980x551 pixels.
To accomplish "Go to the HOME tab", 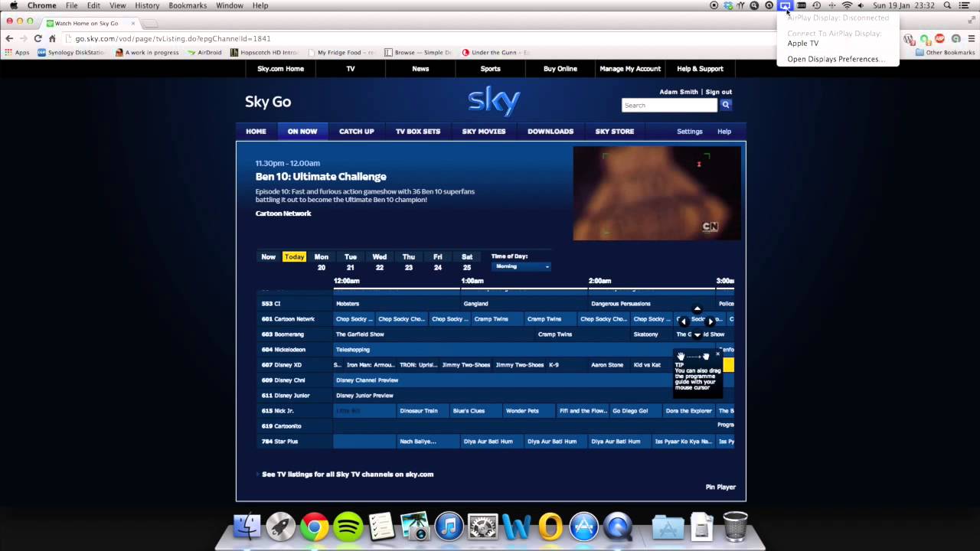I will [x=256, y=132].
